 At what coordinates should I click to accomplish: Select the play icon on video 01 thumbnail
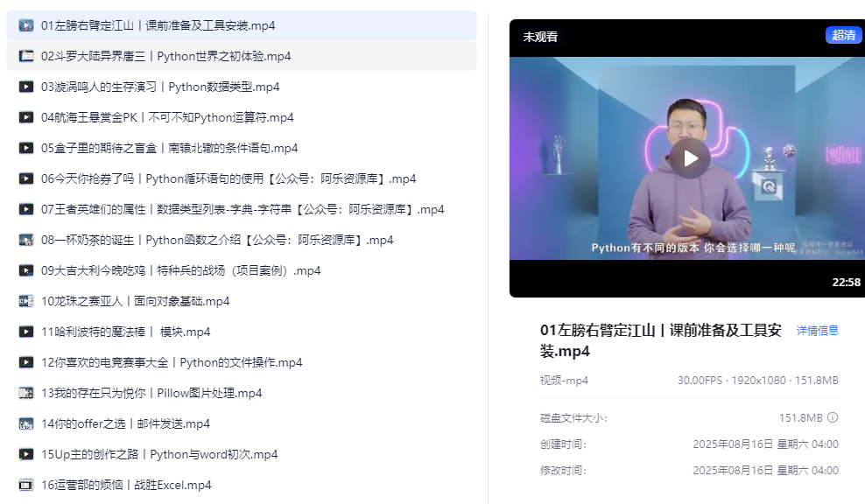coord(26,25)
